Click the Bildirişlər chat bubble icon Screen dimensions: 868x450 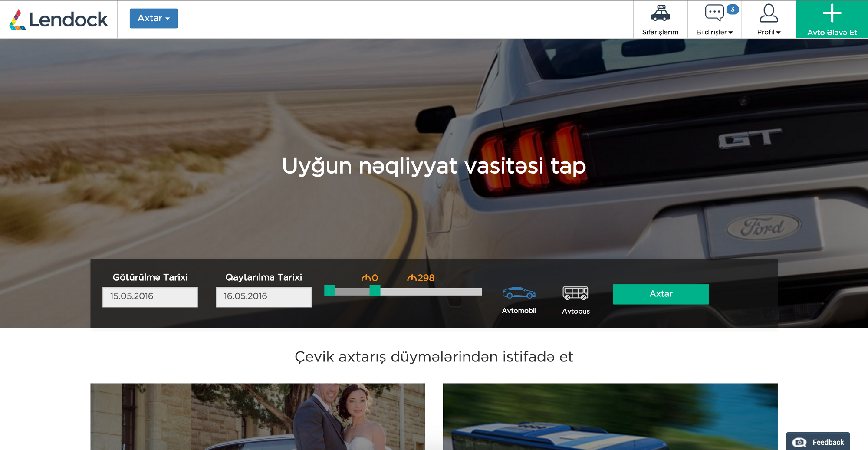pyautogui.click(x=714, y=13)
